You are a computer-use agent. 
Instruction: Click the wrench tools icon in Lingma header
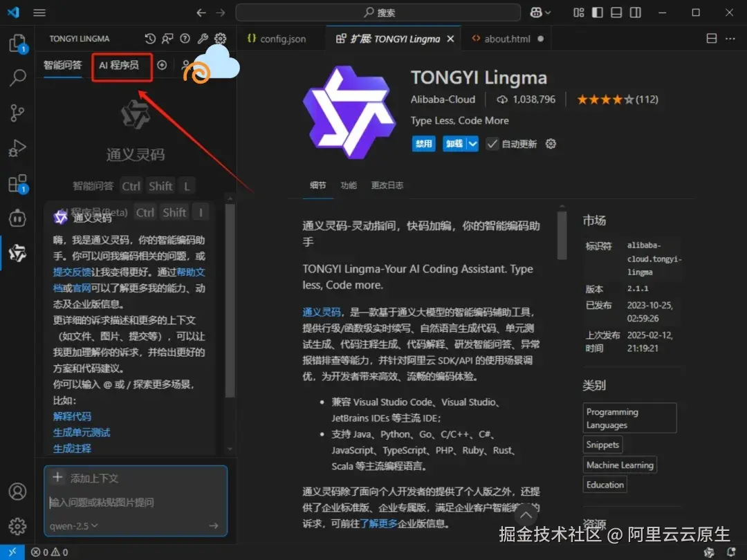click(202, 39)
